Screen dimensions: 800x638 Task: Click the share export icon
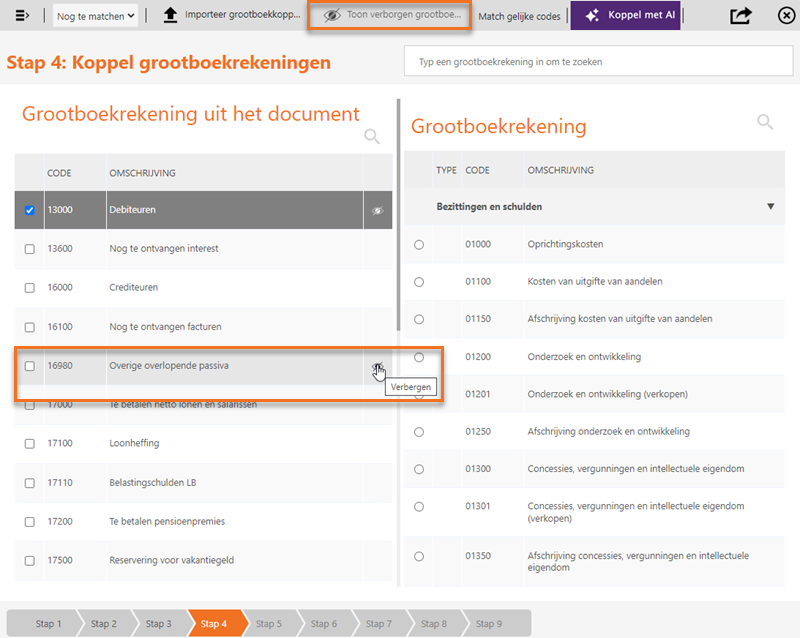[x=741, y=15]
